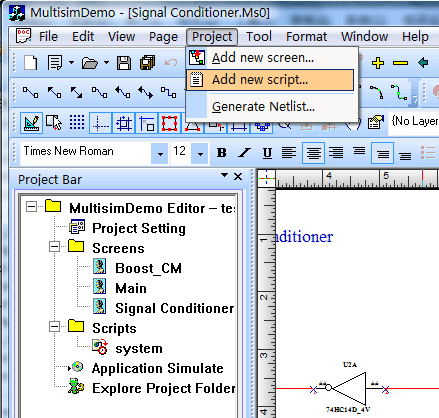Viewport: 439px width, 418px height.
Task: Click the greyed-out bullet list icon
Action: coord(428,153)
